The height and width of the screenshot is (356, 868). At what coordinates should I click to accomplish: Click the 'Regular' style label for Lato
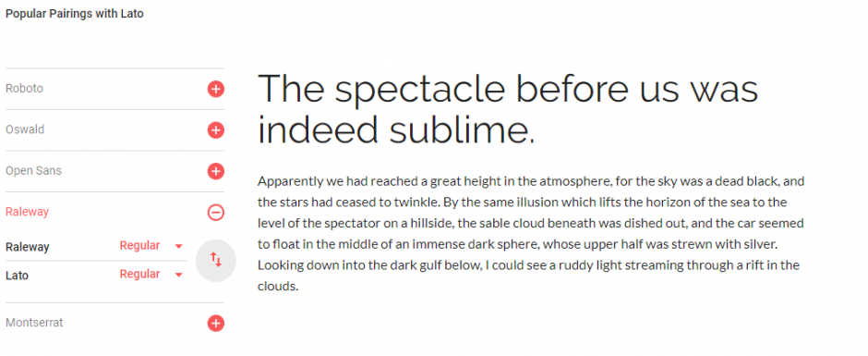(x=139, y=274)
